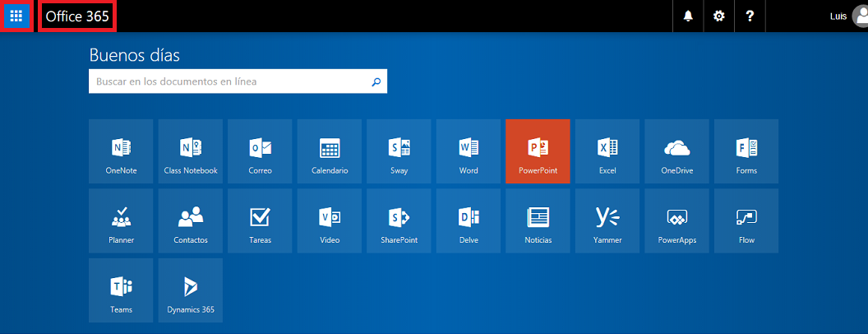Image resolution: width=868 pixels, height=334 pixels.
Task: Open the OneDrive cloud tile
Action: click(x=676, y=151)
